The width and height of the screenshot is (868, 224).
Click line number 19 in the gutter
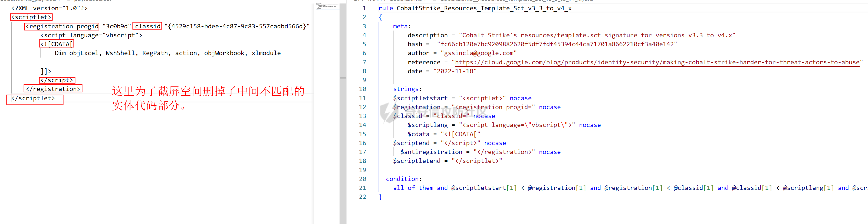362,170
